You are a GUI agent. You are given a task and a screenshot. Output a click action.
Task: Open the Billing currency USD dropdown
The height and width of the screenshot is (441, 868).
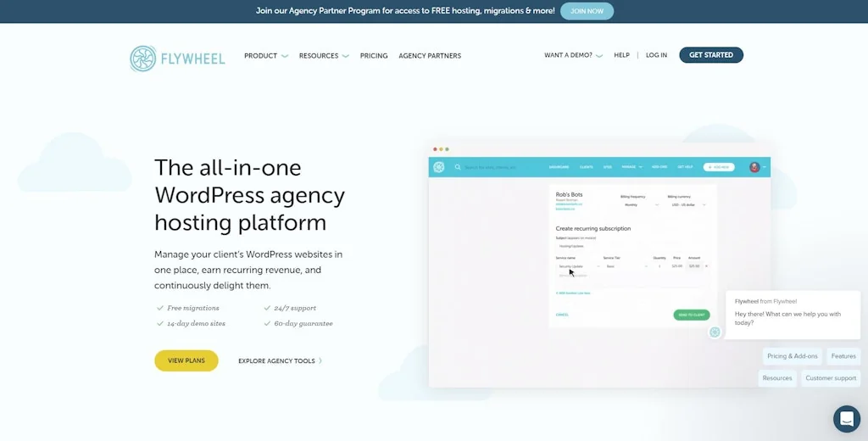(x=688, y=205)
